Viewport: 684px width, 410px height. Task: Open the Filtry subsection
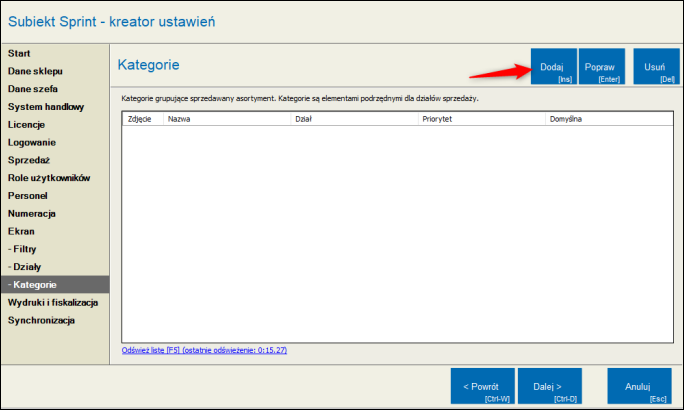click(55, 249)
